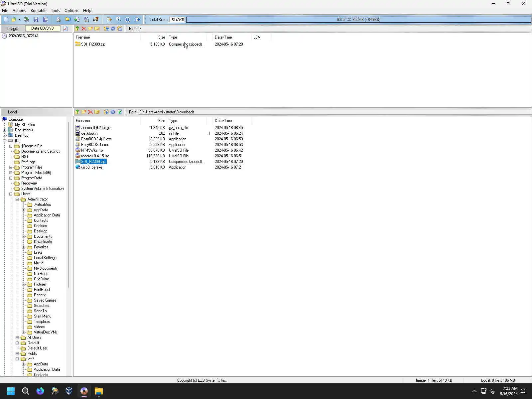Click the red X Delete icon in image pane toolbar
The width and height of the screenshot is (532, 399).
coord(84,29)
